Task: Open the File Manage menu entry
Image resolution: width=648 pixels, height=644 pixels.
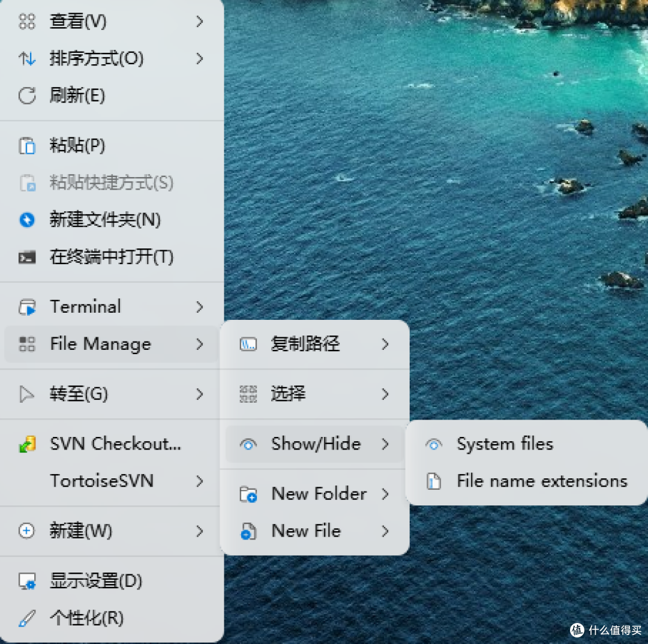Action: [x=99, y=344]
